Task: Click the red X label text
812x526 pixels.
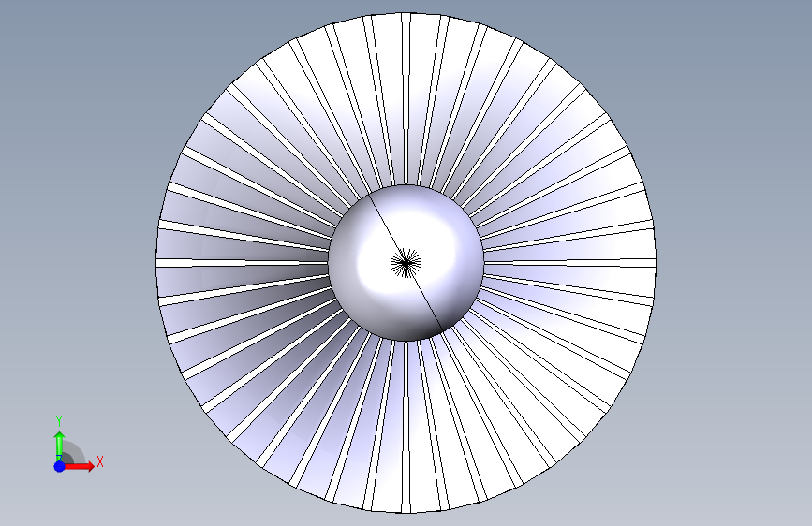Action: point(100,461)
